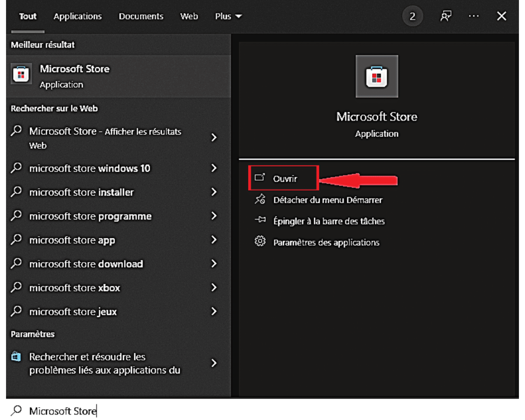Switch to the Web tab

[189, 16]
